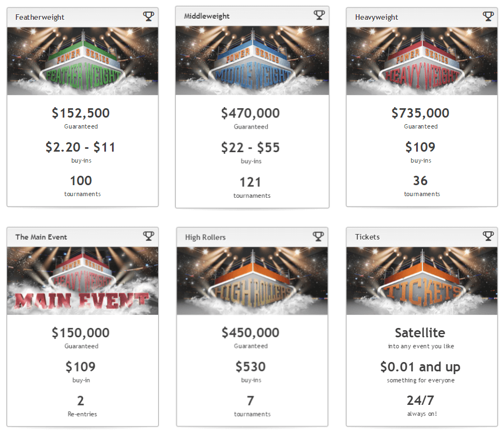This screenshot has width=504, height=434.
Task: Open the Middleweight boxing ring banner image
Action: coord(253,60)
